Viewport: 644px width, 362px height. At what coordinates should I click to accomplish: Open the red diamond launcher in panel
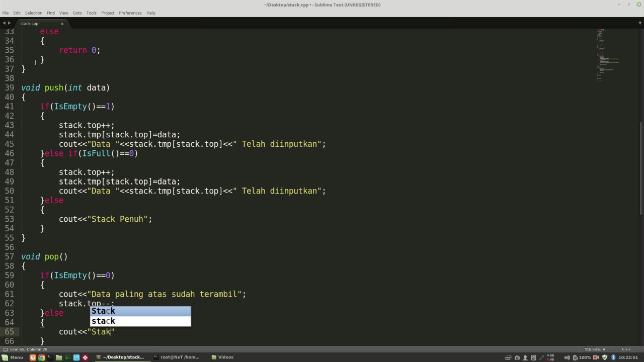[x=85, y=357]
